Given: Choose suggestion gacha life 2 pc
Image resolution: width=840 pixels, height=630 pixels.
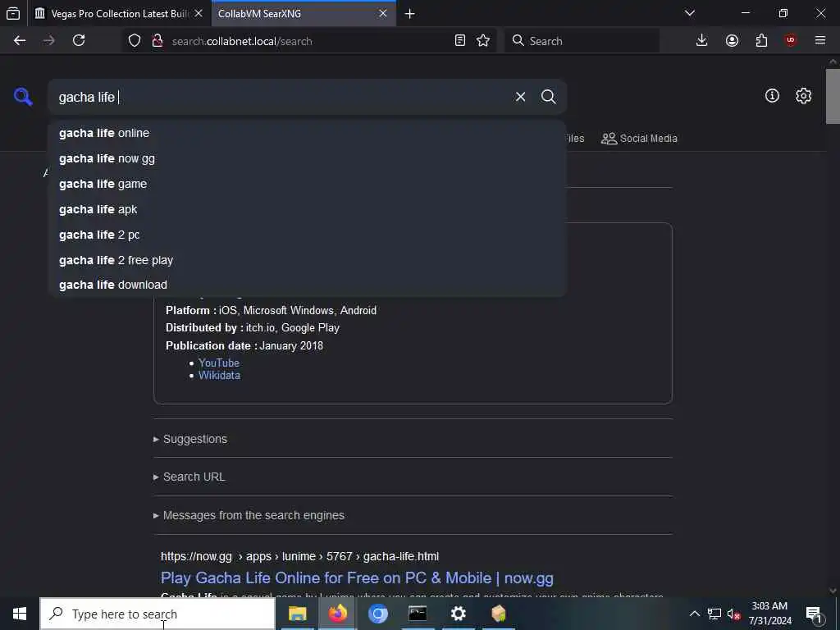Looking at the screenshot, I should pyautogui.click(x=307, y=235).
